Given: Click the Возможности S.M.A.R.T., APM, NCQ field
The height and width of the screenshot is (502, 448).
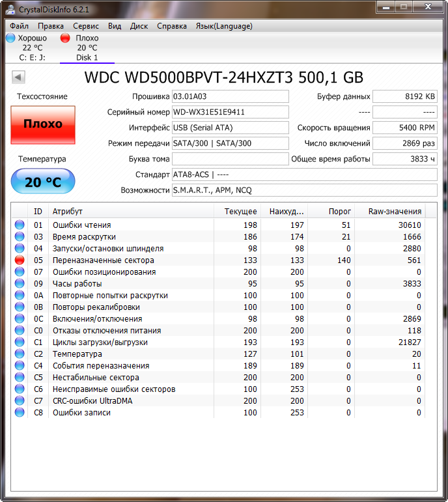Looking at the screenshot, I should point(304,190).
